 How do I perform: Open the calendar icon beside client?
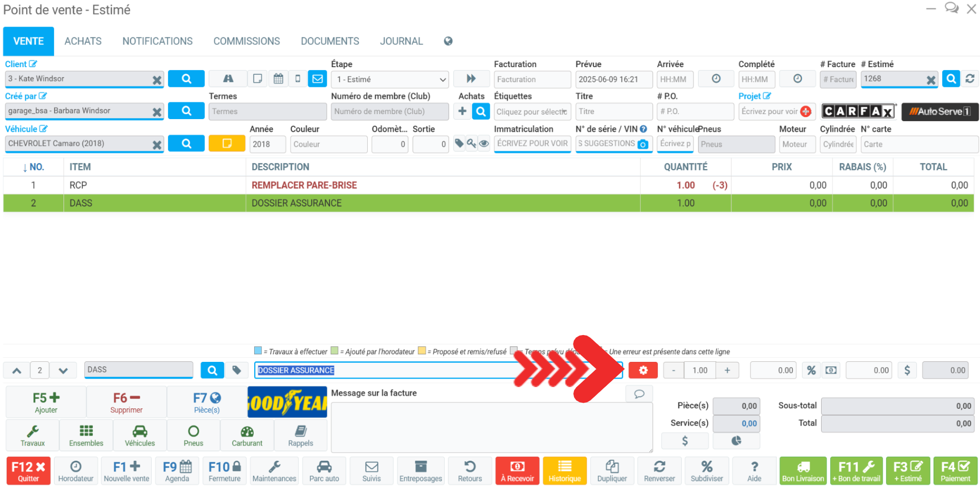(x=278, y=79)
